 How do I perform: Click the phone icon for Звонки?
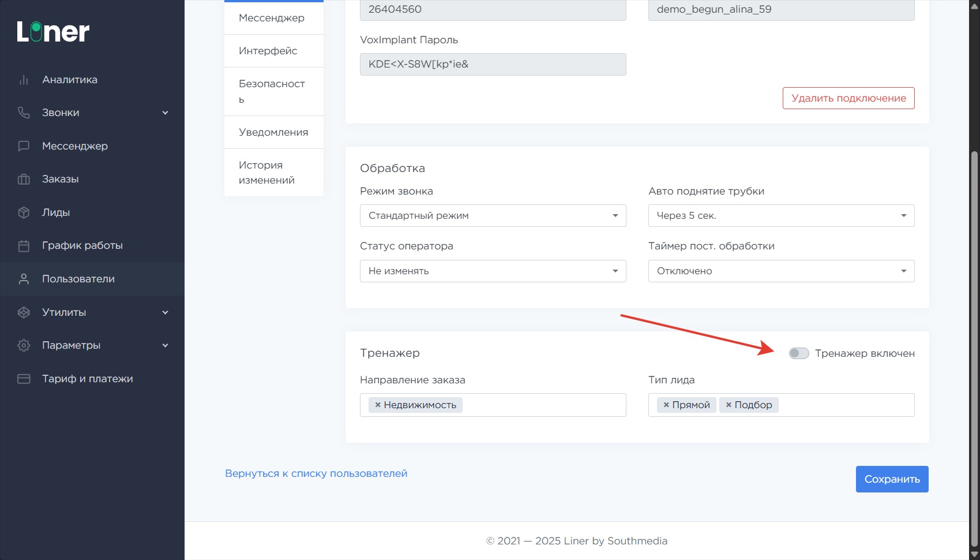coord(24,113)
